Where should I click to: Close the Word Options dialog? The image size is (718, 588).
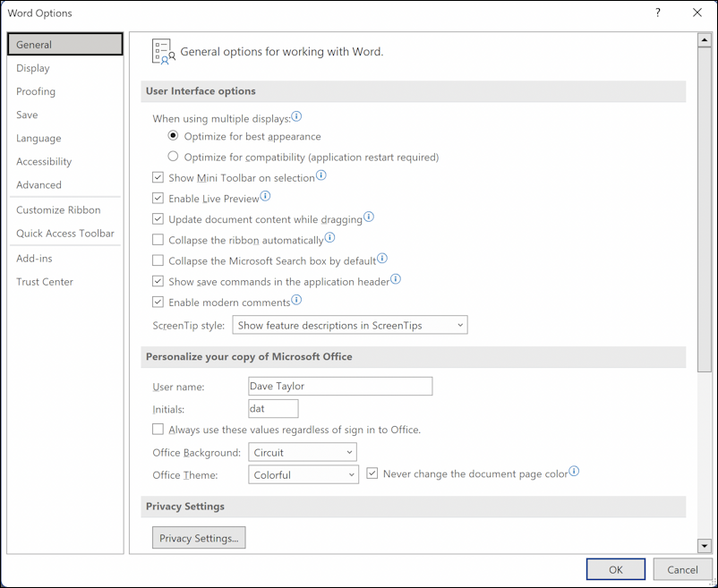point(697,13)
